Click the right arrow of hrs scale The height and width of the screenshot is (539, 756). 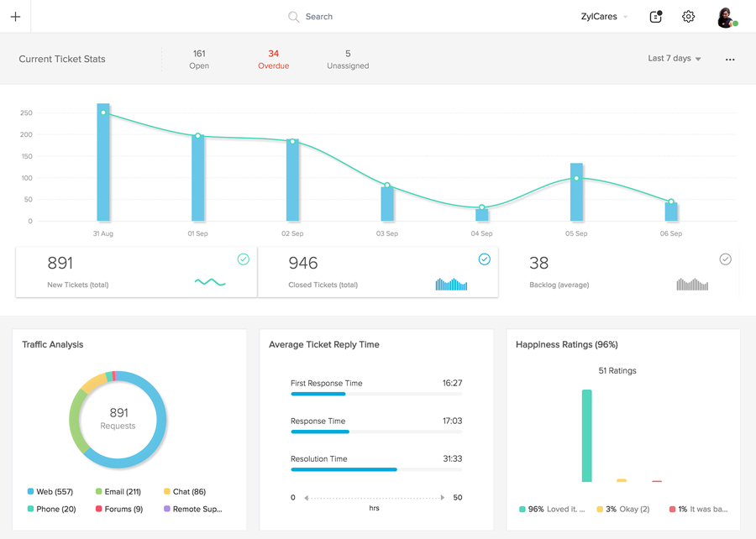(443, 498)
